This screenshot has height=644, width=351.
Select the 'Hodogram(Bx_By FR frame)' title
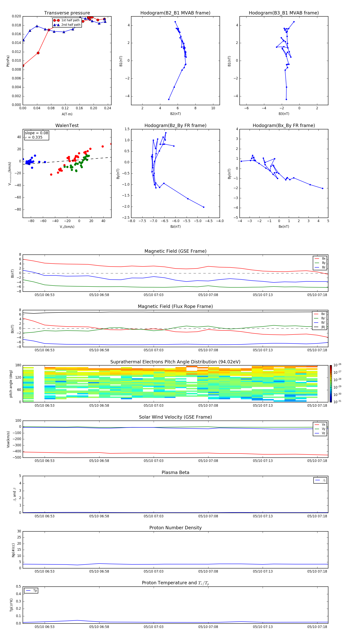[284, 125]
